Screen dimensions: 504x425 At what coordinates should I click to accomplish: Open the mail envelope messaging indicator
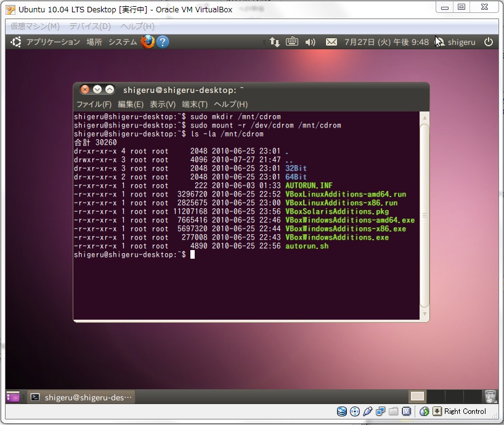331,42
